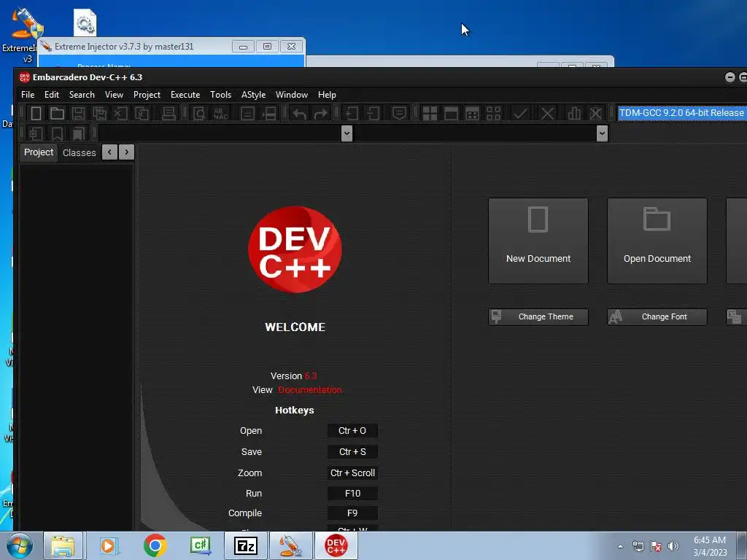Click the Unindent toolbar icon

373,113
